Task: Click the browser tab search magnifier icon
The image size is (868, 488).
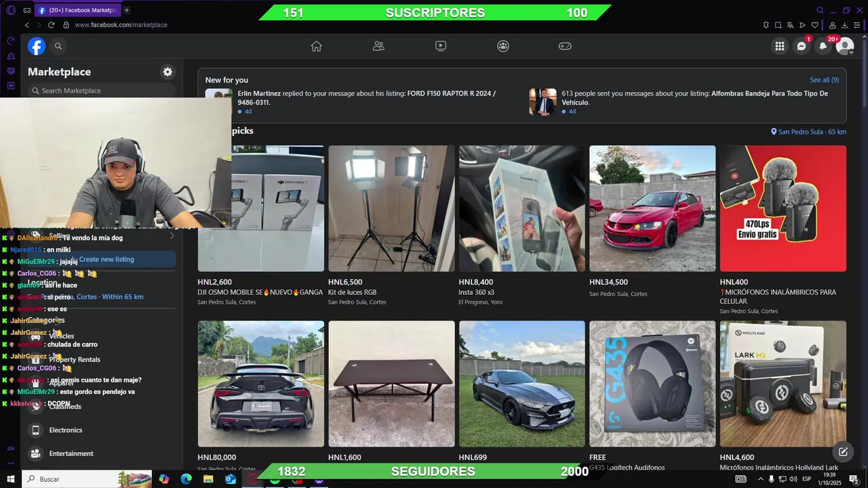Action: pos(820,10)
